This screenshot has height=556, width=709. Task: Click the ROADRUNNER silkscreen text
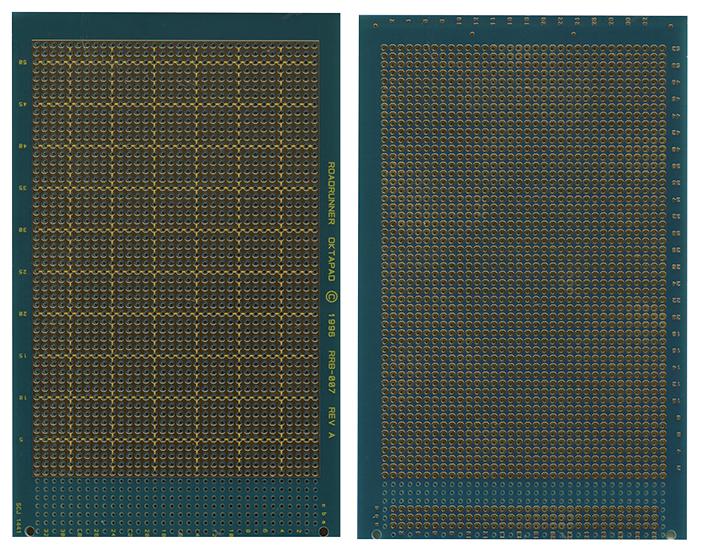coord(331,193)
